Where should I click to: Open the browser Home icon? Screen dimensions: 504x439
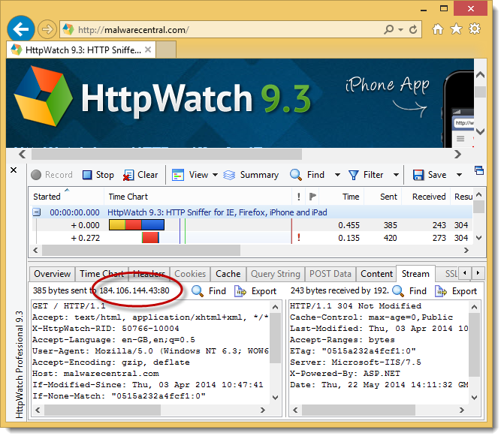(438, 29)
